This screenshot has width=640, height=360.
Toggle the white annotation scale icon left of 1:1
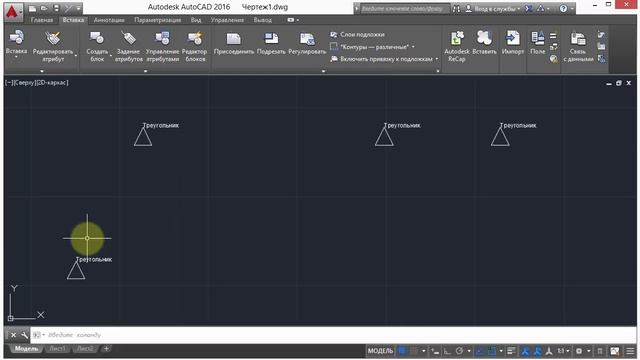pos(549,351)
